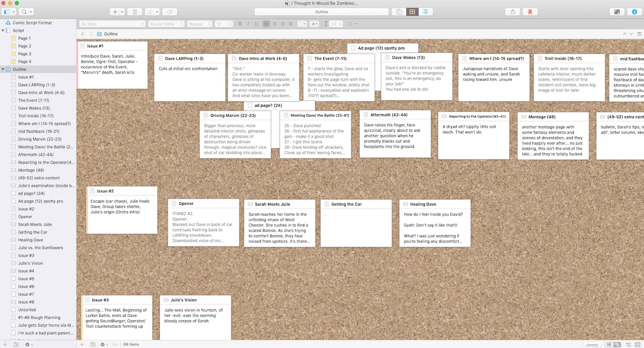The image size is (644, 348).
Task: Navigate back in editor history
Action: [x=82, y=34]
